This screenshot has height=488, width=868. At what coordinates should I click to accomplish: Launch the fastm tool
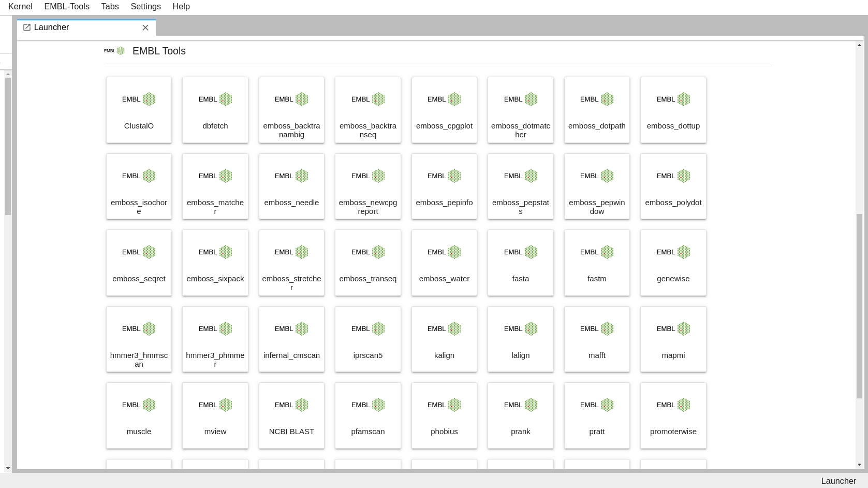click(x=597, y=263)
